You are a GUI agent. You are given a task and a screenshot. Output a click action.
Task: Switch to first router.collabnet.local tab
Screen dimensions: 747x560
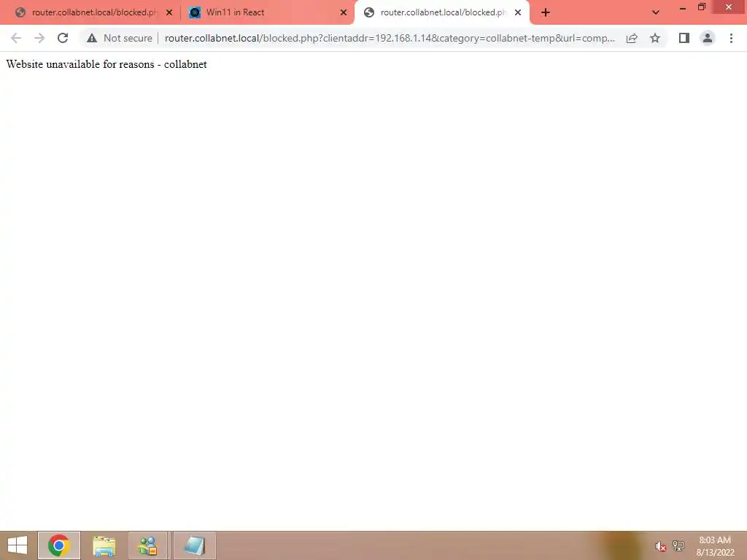pyautogui.click(x=94, y=12)
